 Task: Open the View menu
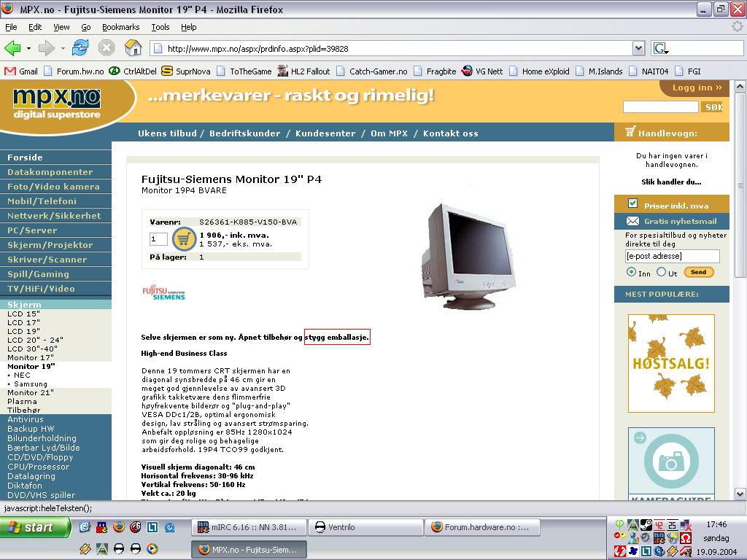point(61,27)
